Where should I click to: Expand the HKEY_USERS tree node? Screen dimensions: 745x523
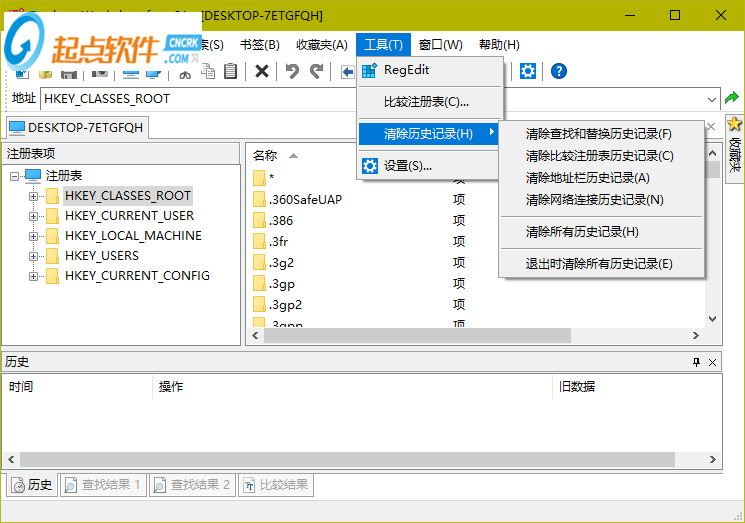[33, 256]
